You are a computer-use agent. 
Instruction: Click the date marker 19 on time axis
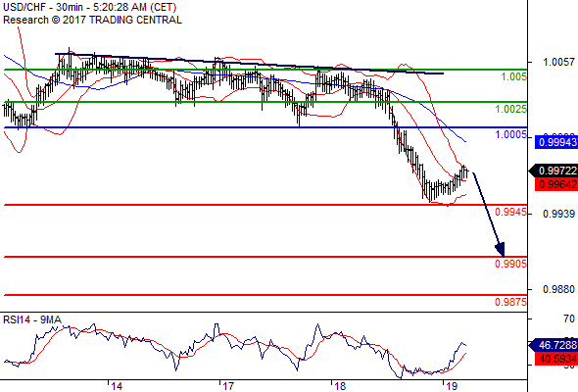(452, 386)
